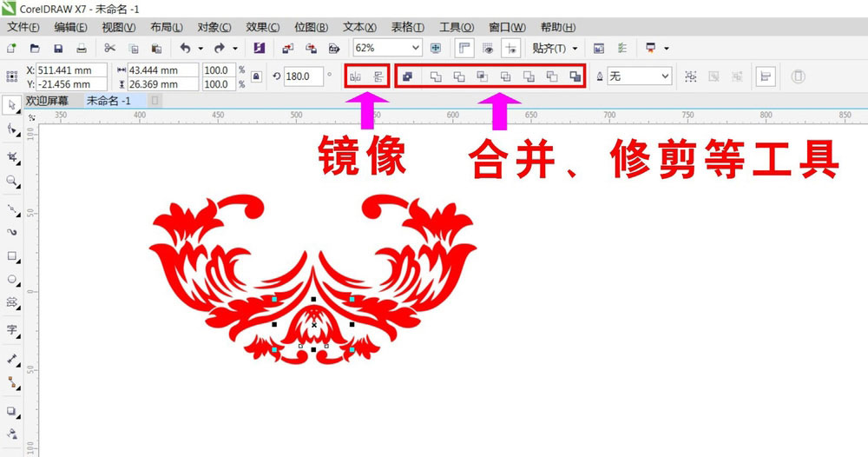
Task: Open the 编辑(E) menu
Action: [70, 27]
